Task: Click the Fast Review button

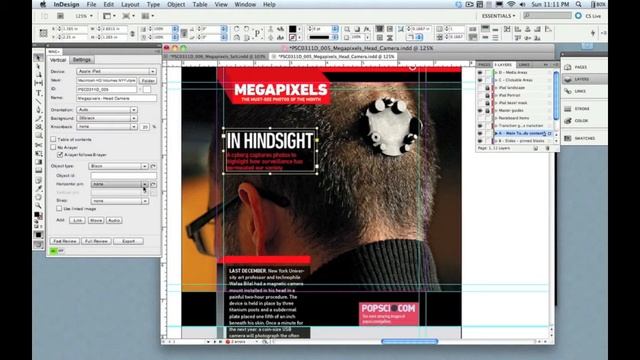Action: pos(64,241)
